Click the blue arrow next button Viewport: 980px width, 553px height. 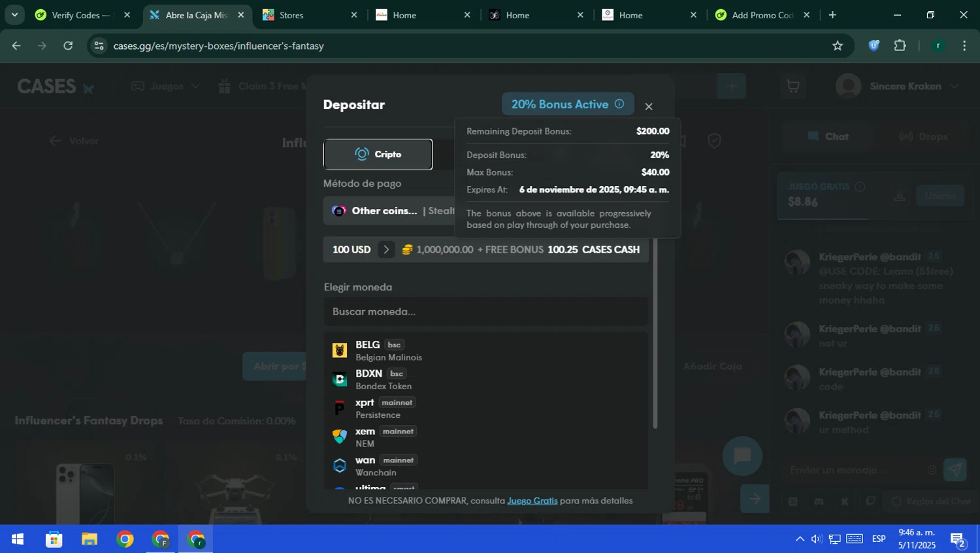[x=755, y=499]
